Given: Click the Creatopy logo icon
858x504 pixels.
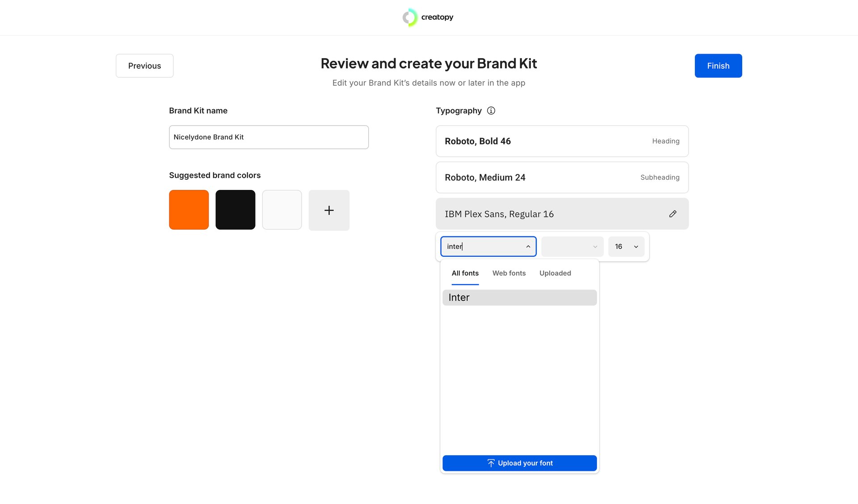Looking at the screenshot, I should point(410,17).
